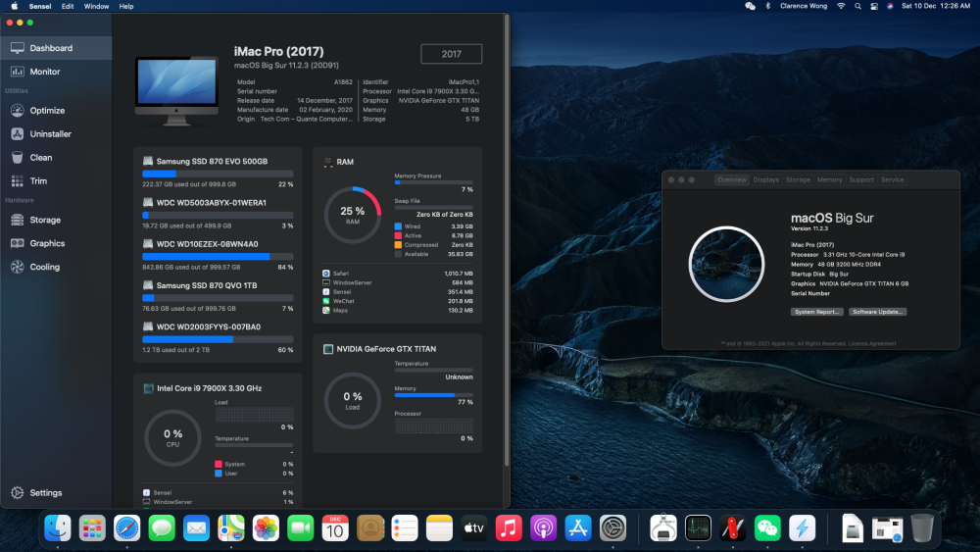Click System Report button in About This Mac
Image resolution: width=980 pixels, height=552 pixels.
pos(817,312)
